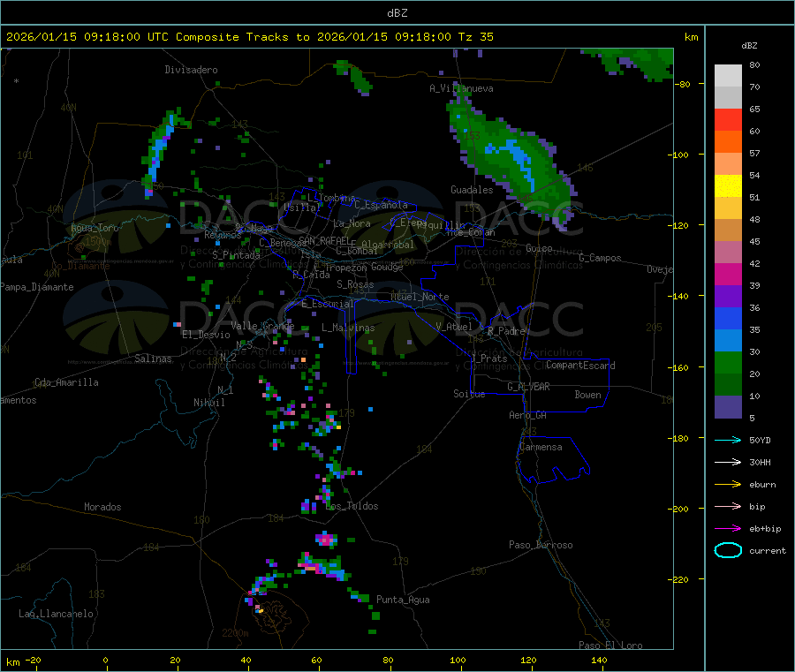Click the A_Villanueva map label
Screen dimensions: 795x672
tap(461, 88)
